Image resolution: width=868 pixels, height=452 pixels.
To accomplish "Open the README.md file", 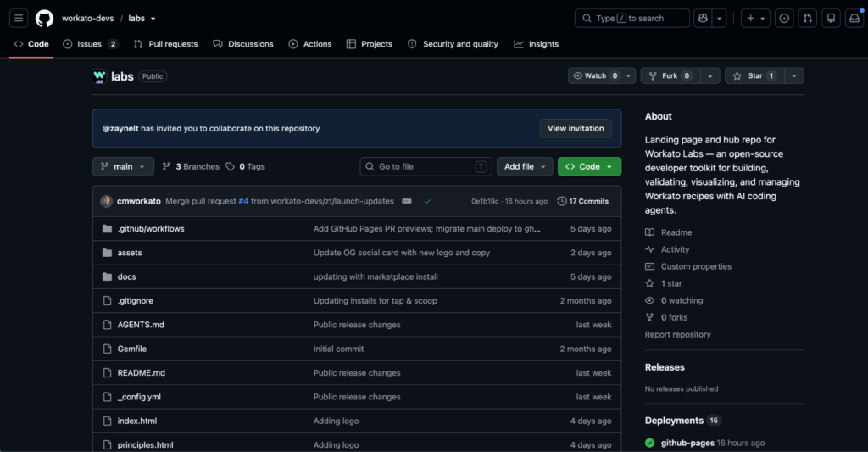I will click(142, 373).
